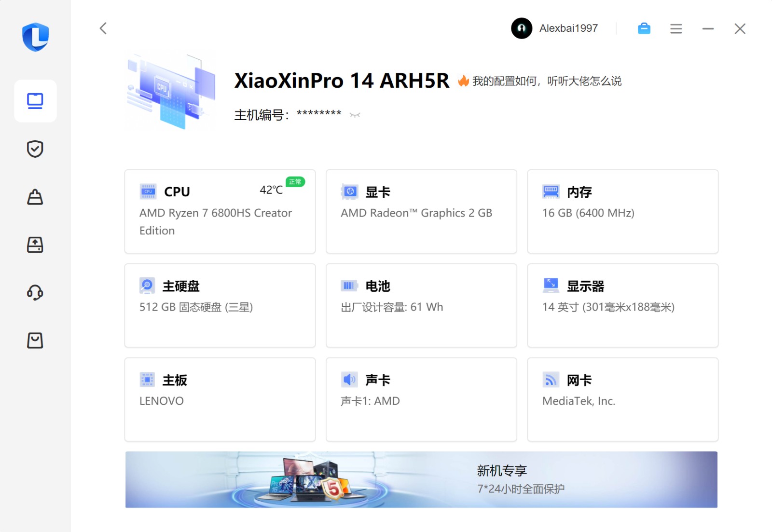Open the headset customer support section
772x532 pixels.
pos(35,292)
